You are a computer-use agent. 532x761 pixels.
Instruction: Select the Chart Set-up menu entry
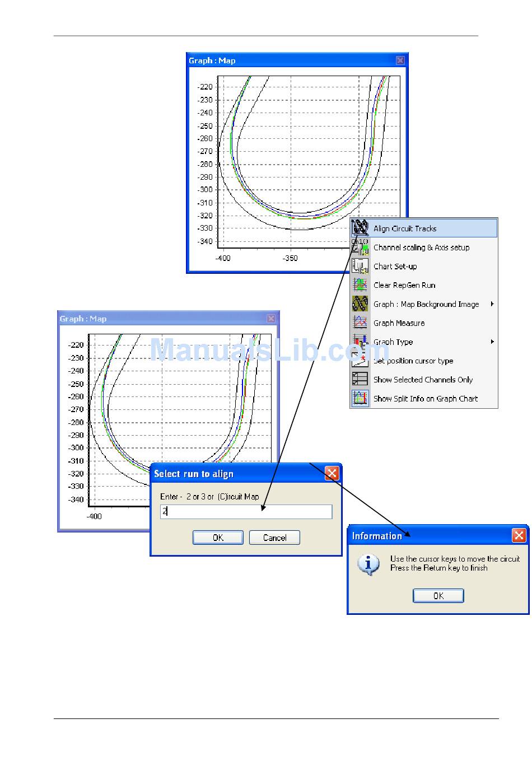tap(424, 267)
